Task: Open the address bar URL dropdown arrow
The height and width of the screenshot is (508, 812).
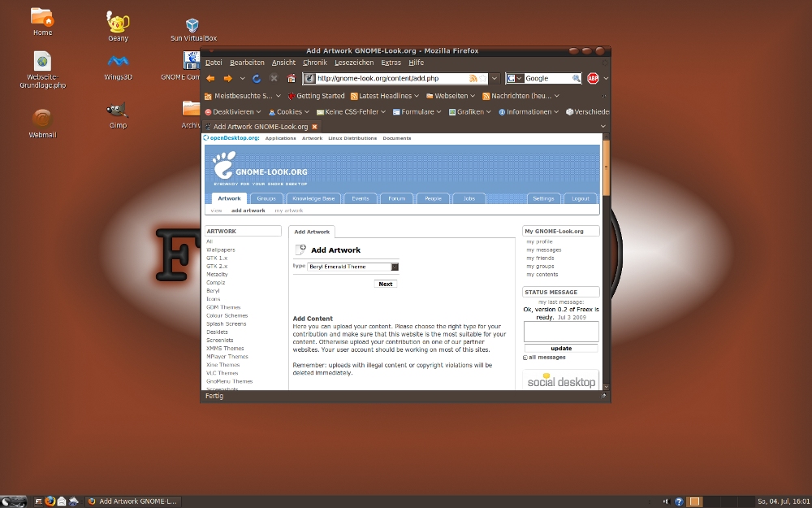Action: point(495,79)
